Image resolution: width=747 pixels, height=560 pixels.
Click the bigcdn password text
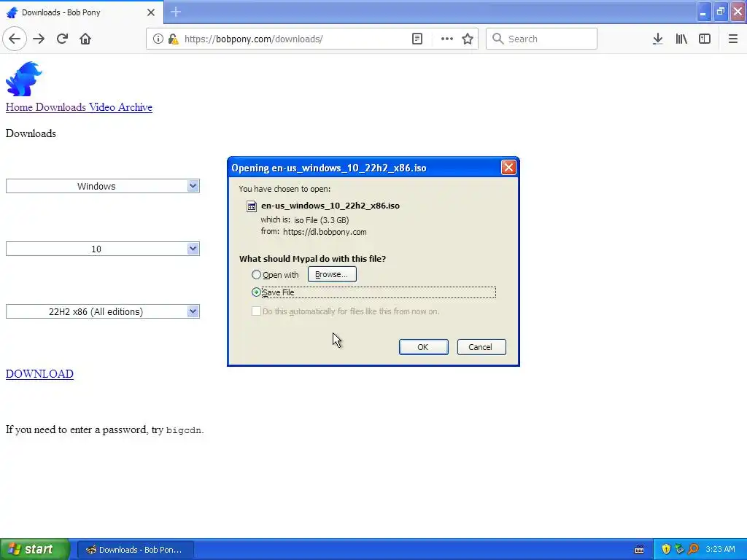coord(183,430)
